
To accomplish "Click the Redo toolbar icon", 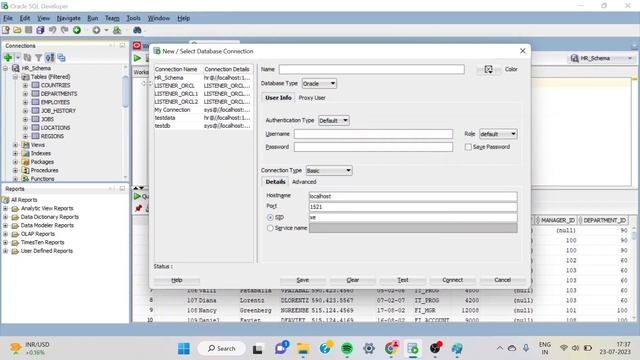I will click(x=64, y=30).
